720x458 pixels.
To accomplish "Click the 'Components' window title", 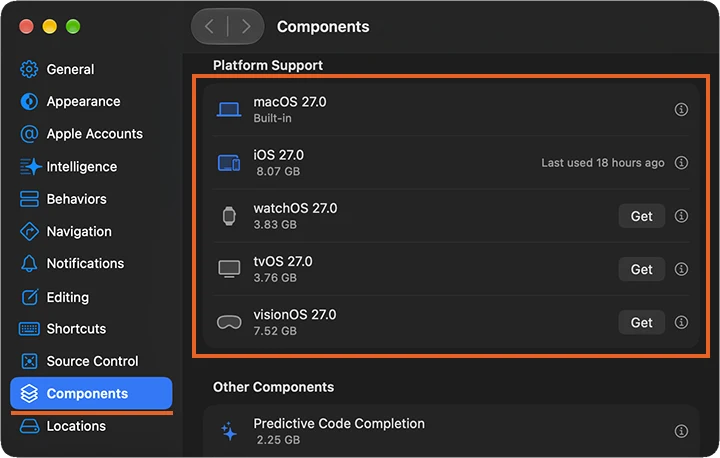I will 323,27.
